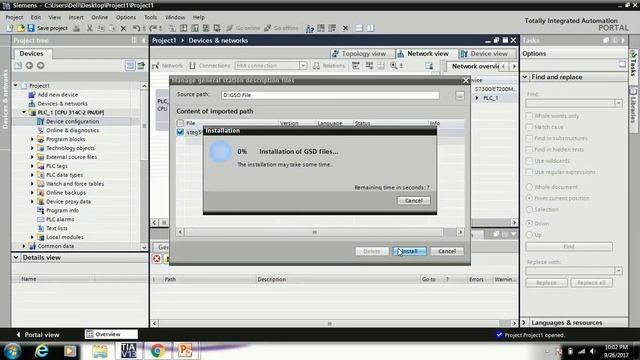Enable Find in hidden texts checkbox
Viewport: 640px width, 360px height.
529,149
